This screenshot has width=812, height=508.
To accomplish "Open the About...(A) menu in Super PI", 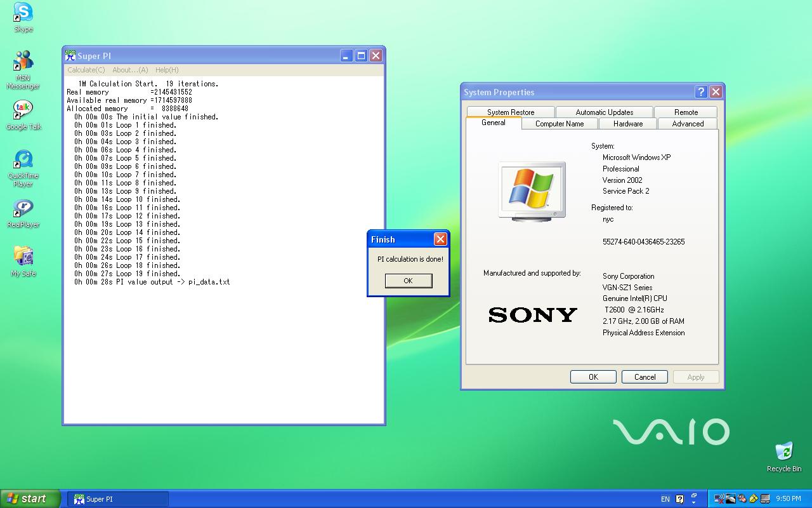I will pos(130,70).
